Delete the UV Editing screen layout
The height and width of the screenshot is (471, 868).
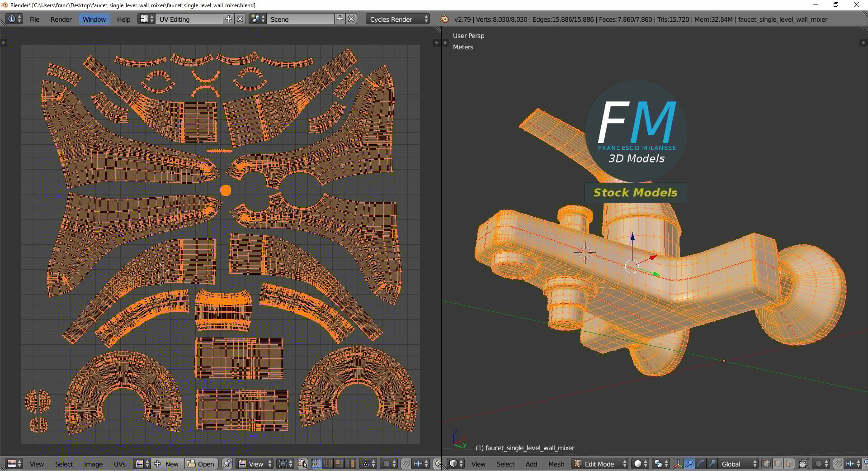(x=241, y=19)
